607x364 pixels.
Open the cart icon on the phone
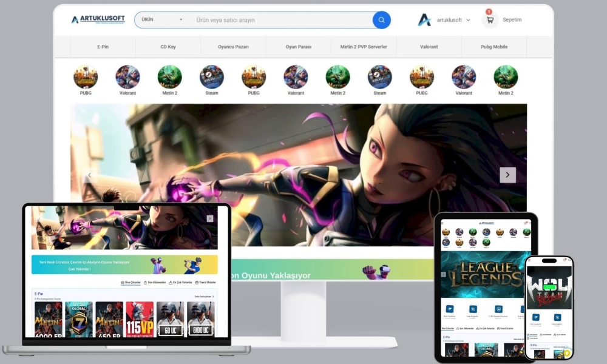point(565,260)
